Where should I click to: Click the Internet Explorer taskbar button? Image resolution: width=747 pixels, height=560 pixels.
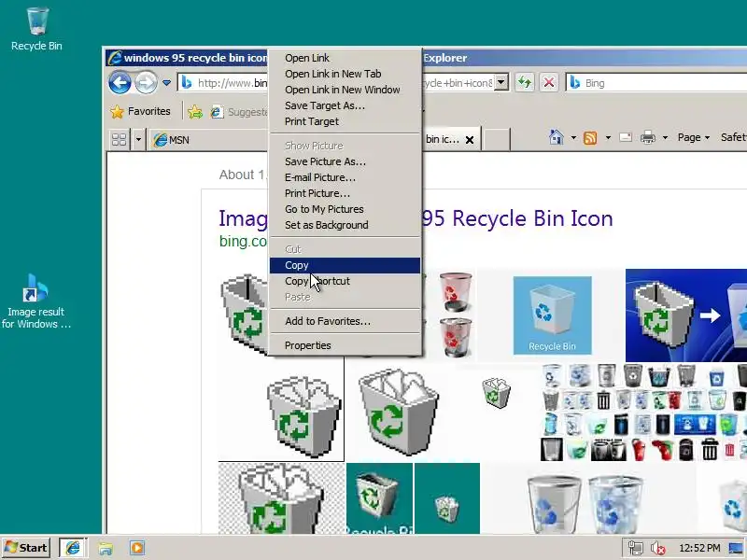[73, 548]
